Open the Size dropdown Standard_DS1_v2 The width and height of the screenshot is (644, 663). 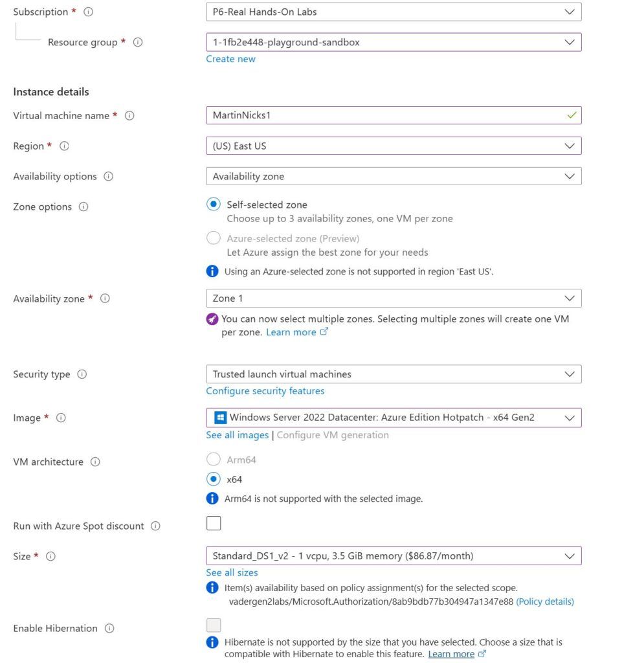[394, 556]
